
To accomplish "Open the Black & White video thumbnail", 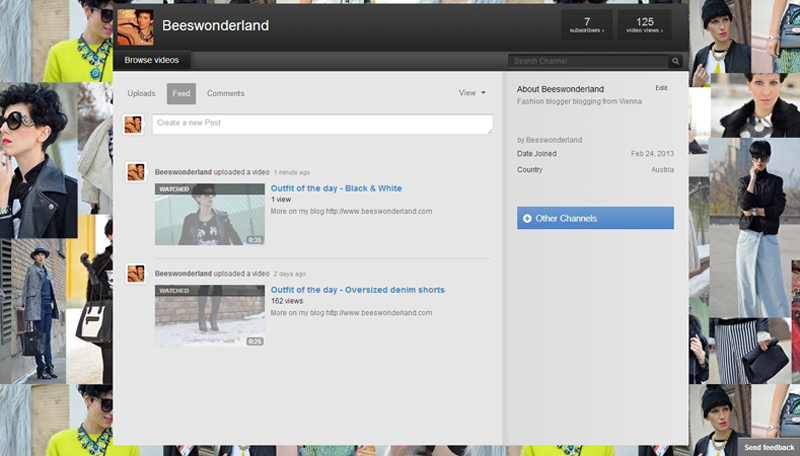I will pyautogui.click(x=210, y=214).
